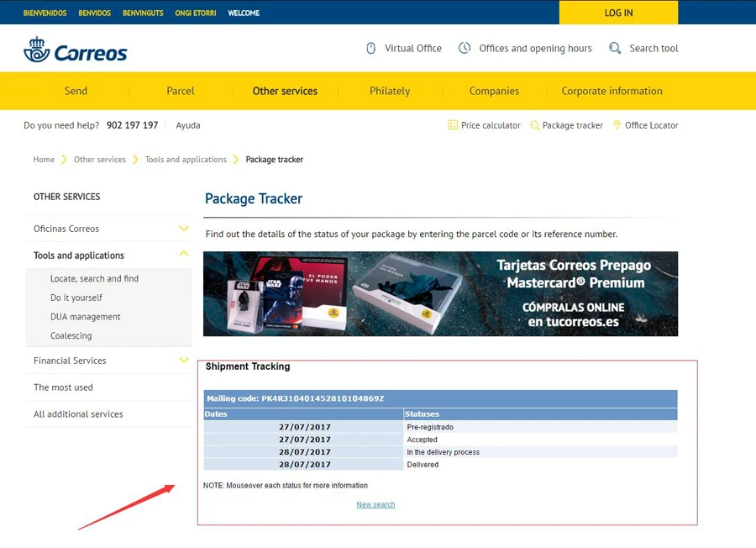Go to Home in the breadcrumb
Screen dimensions: 756x548
[x=44, y=159]
